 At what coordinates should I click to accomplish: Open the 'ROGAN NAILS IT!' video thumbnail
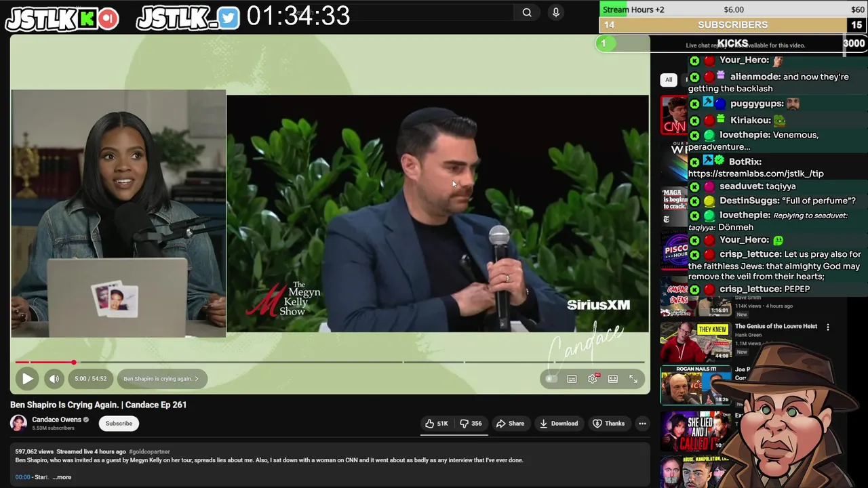pos(695,385)
